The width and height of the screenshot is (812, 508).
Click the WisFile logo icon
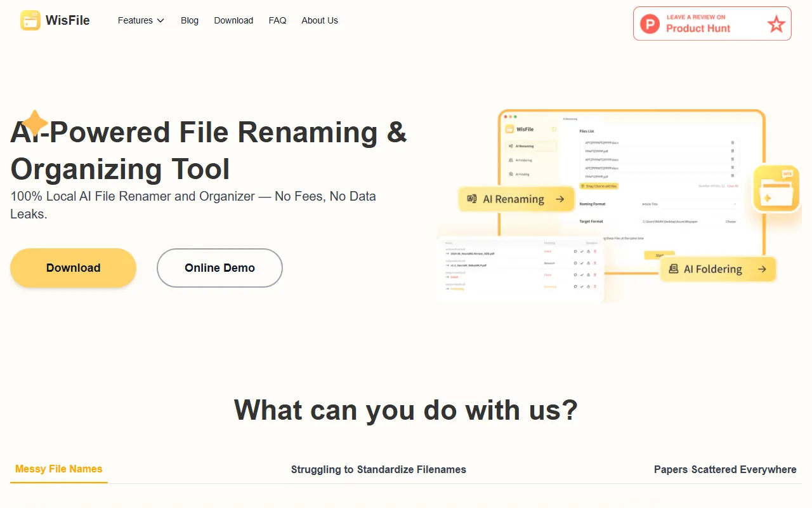pos(30,20)
